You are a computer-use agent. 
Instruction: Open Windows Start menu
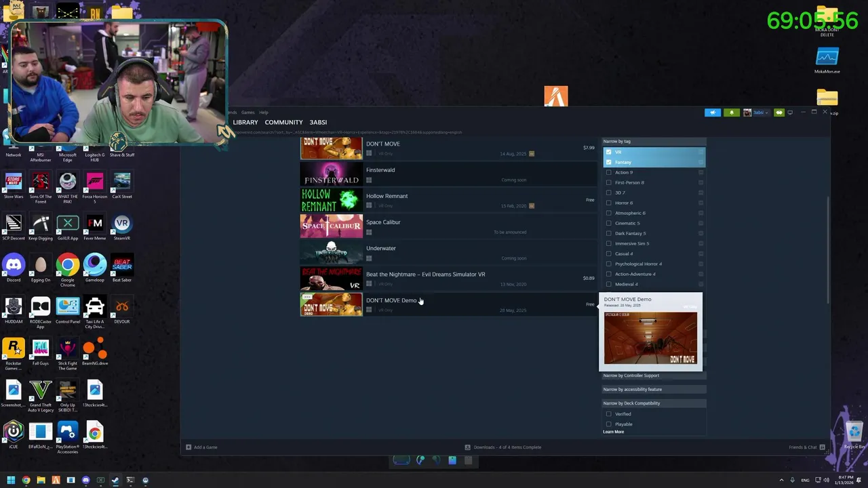11,480
